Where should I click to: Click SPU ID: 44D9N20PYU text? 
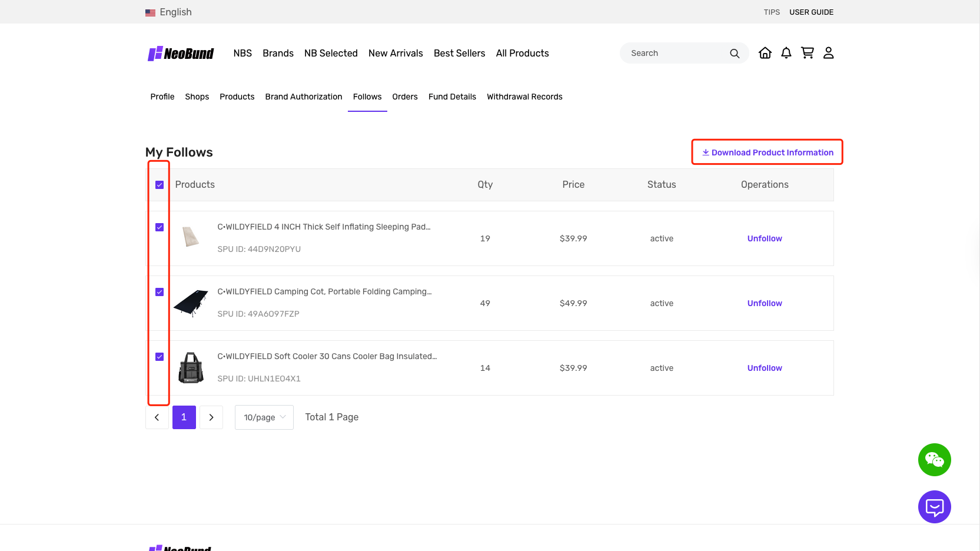259,249
